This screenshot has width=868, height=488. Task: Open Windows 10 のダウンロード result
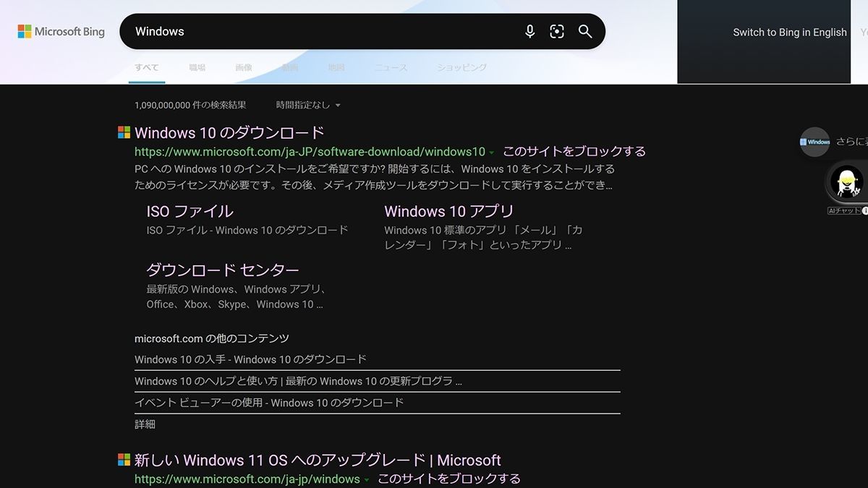point(229,132)
